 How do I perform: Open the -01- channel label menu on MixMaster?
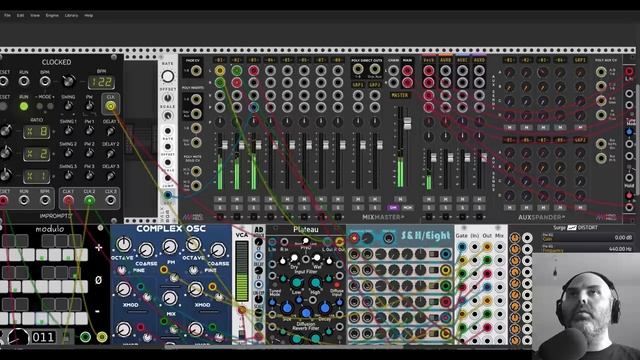point(220,60)
